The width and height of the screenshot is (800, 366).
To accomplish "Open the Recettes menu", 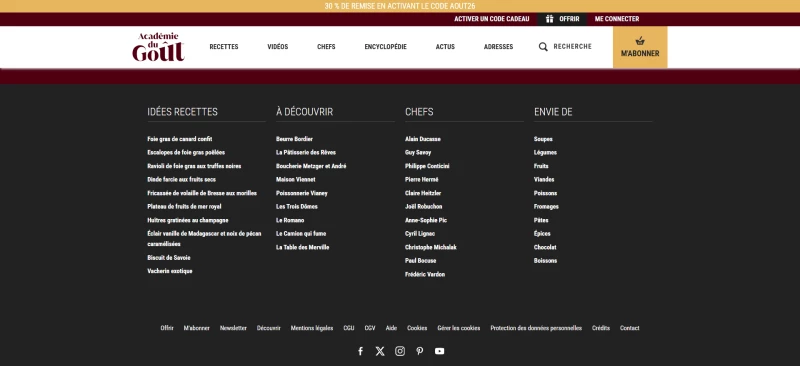I will pos(224,46).
